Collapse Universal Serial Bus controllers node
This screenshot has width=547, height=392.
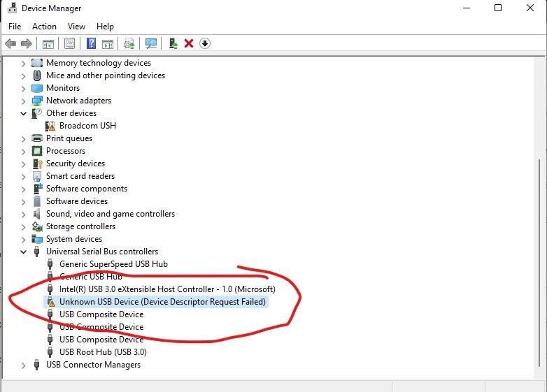pos(23,252)
